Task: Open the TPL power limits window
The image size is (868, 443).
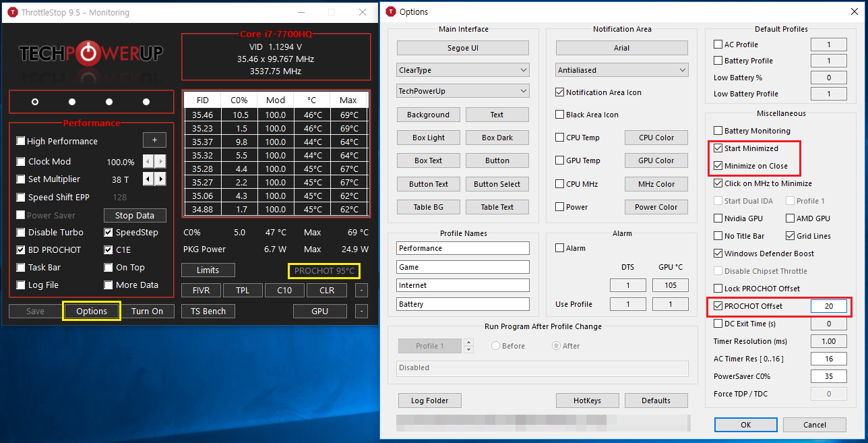Action: point(243,291)
